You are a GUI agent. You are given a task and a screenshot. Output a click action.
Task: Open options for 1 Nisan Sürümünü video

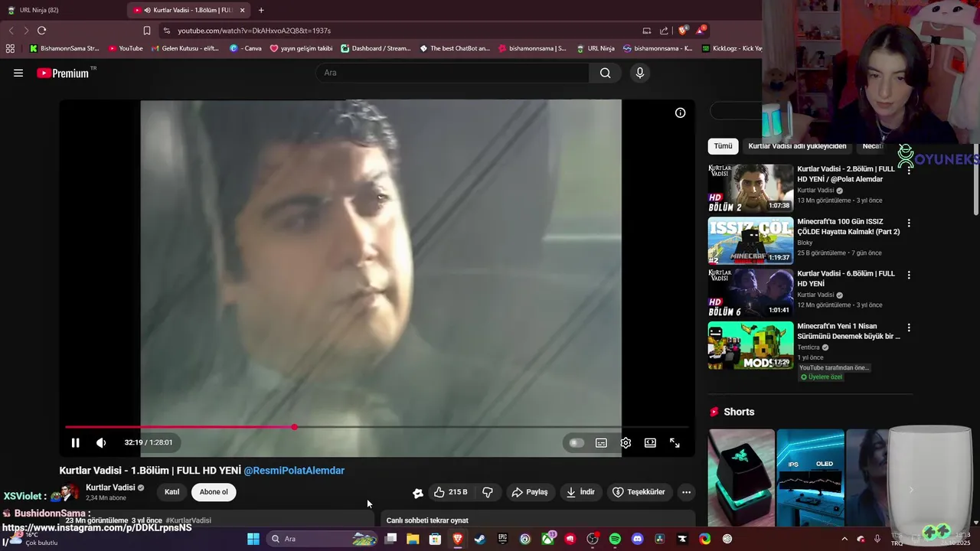click(909, 328)
